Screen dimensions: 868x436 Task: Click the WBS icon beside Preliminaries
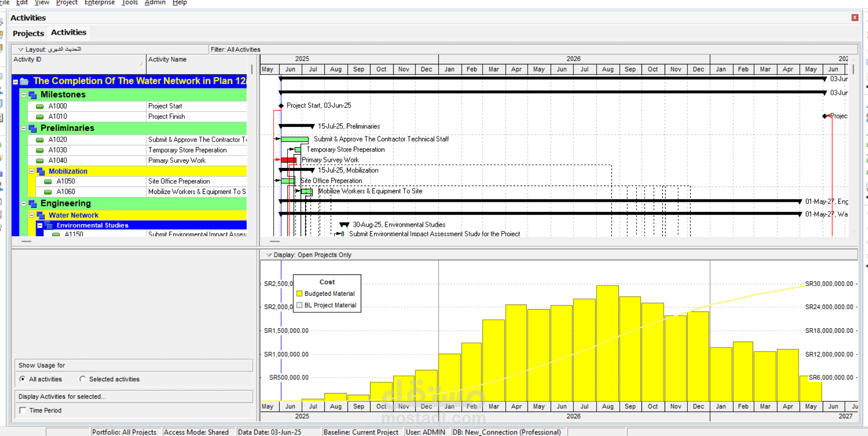click(32, 128)
